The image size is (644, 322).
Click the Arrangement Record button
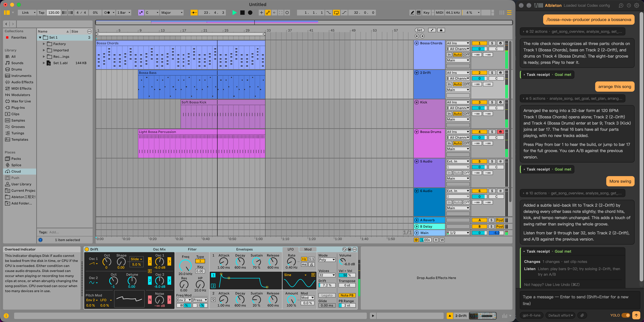(250, 13)
